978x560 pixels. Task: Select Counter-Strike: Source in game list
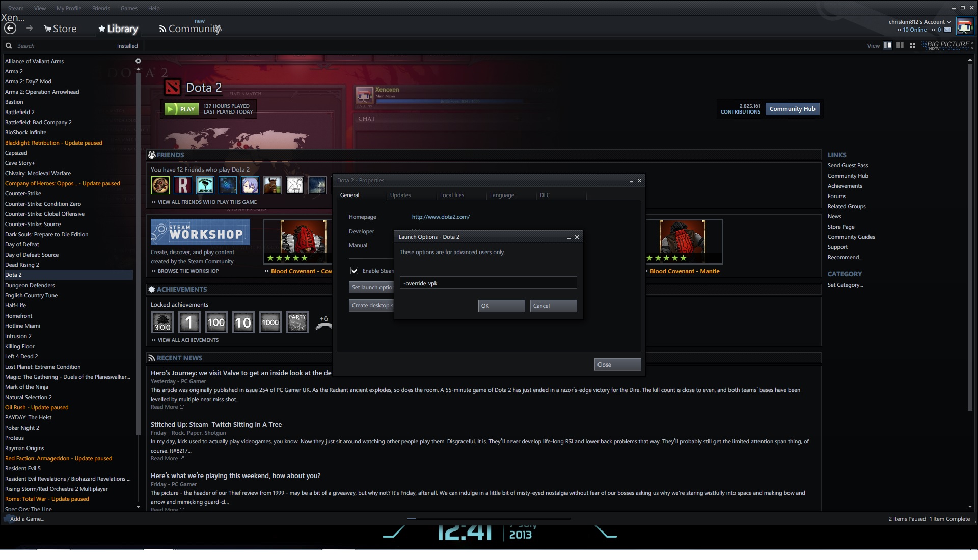[33, 224]
